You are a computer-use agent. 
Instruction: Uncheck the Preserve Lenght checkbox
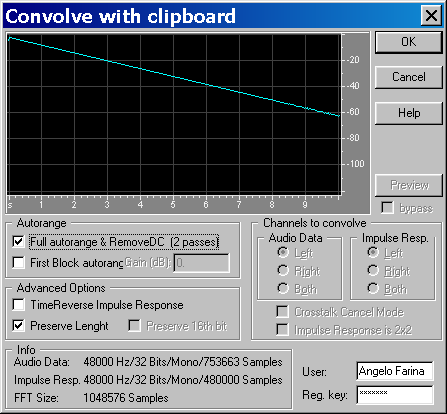coord(18,325)
